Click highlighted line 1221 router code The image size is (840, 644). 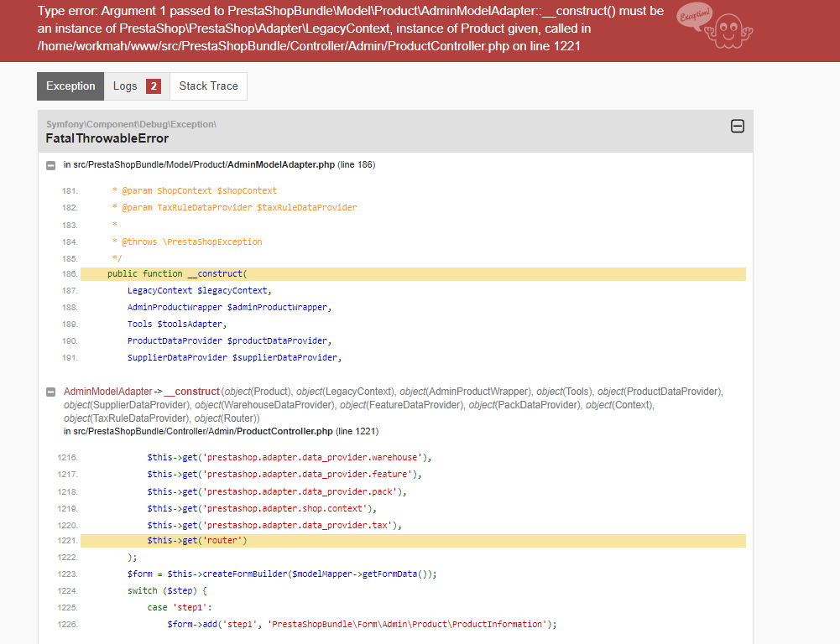(x=413, y=541)
